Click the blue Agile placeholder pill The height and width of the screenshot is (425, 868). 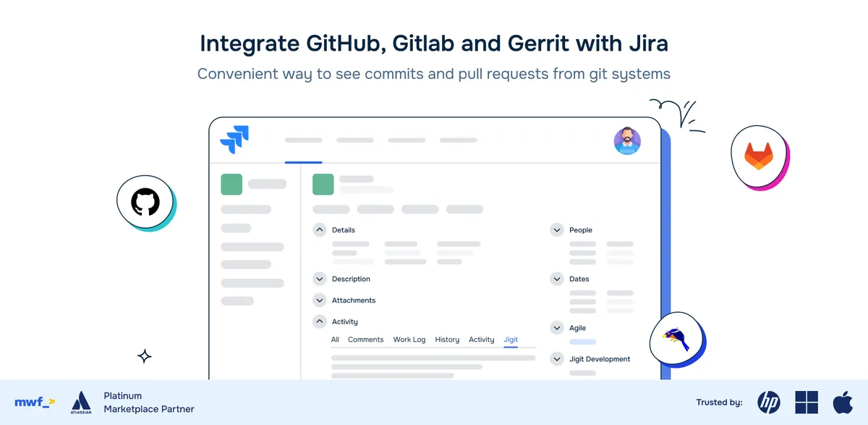click(583, 342)
